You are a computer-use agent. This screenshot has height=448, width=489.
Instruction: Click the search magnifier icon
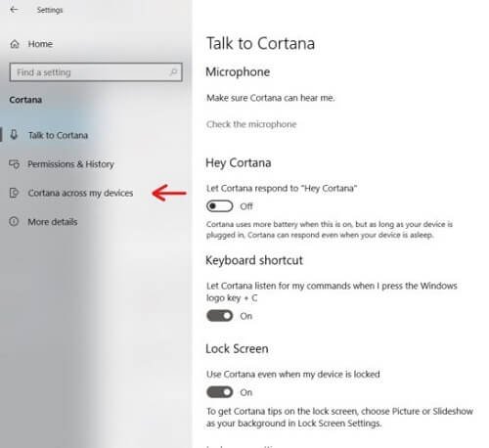point(174,71)
